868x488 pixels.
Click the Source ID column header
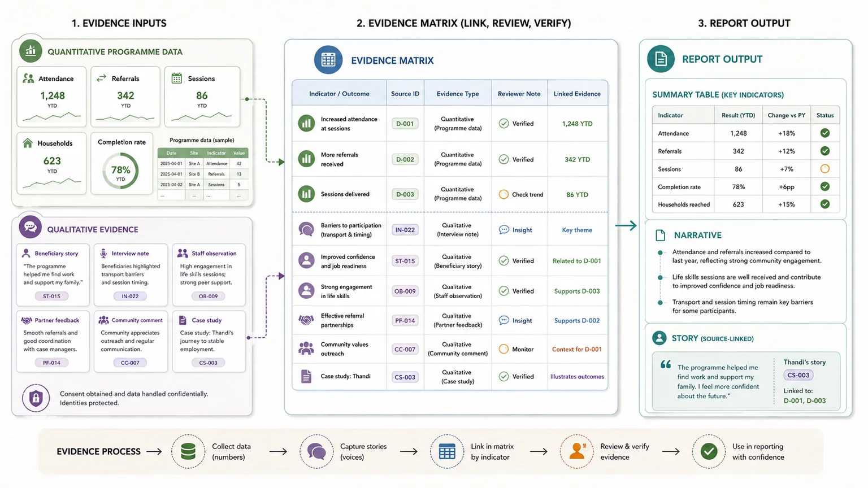(x=405, y=94)
